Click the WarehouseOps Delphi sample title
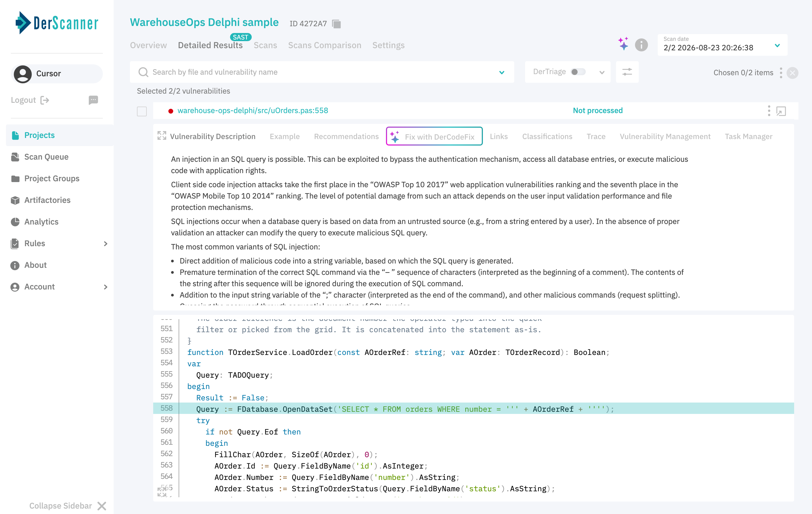Image resolution: width=812 pixels, height=514 pixels. coord(204,22)
